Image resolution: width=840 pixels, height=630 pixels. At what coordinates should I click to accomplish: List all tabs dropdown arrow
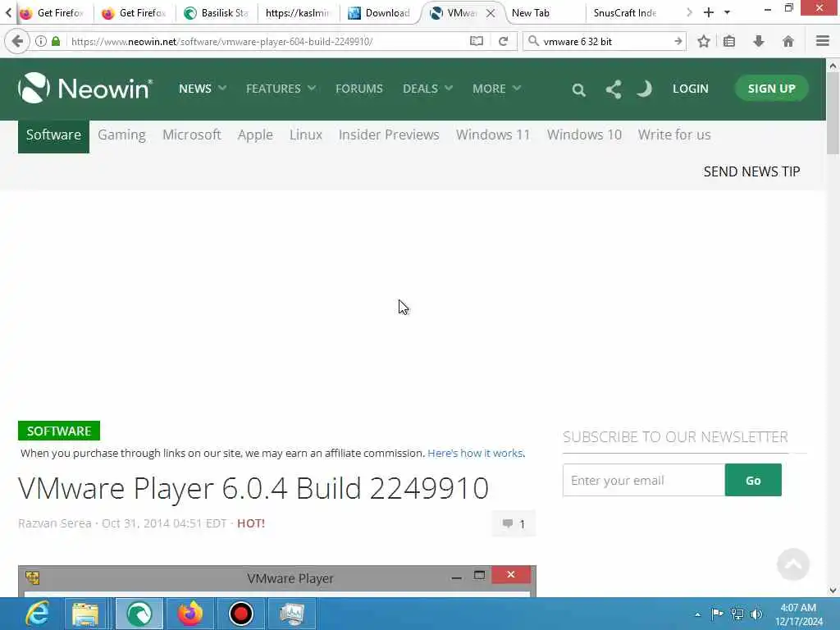click(727, 12)
